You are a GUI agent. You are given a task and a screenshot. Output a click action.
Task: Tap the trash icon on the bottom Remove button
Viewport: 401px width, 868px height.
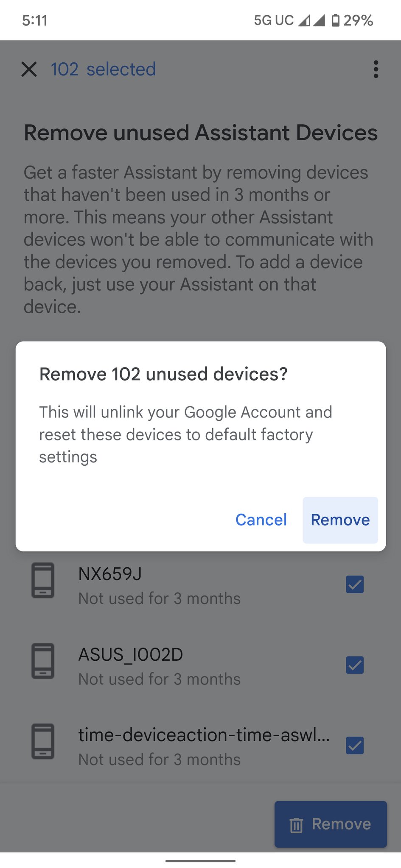[296, 825]
